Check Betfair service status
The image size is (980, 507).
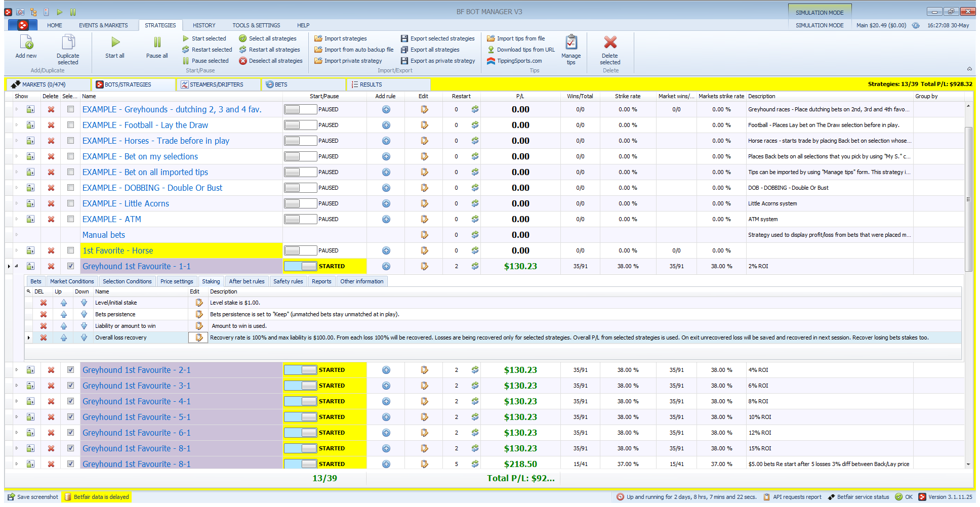[859, 497]
